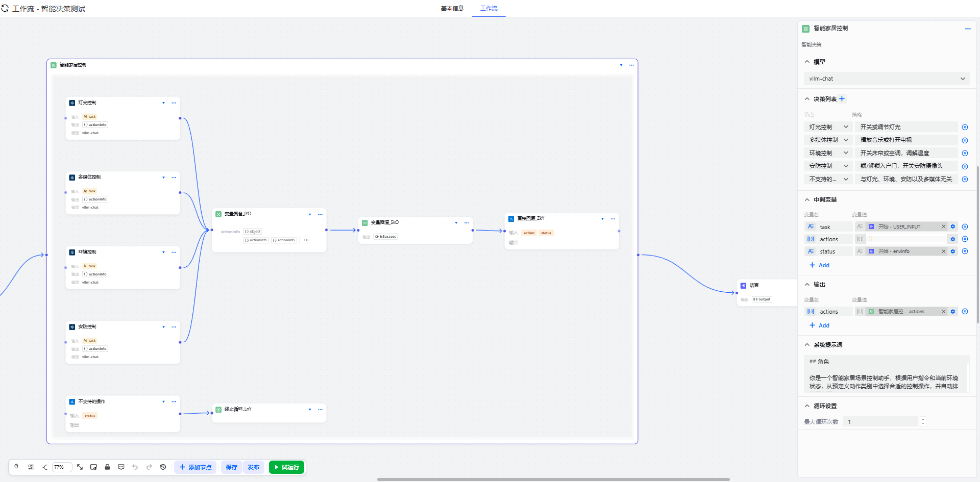Click the comment bubble toolbar icon
The image size is (980, 482).
tap(121, 467)
